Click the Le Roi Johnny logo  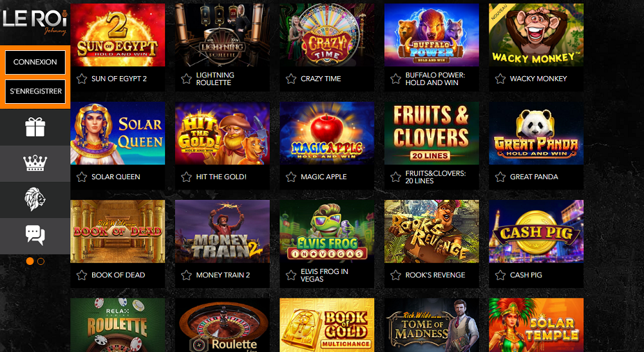click(x=35, y=21)
